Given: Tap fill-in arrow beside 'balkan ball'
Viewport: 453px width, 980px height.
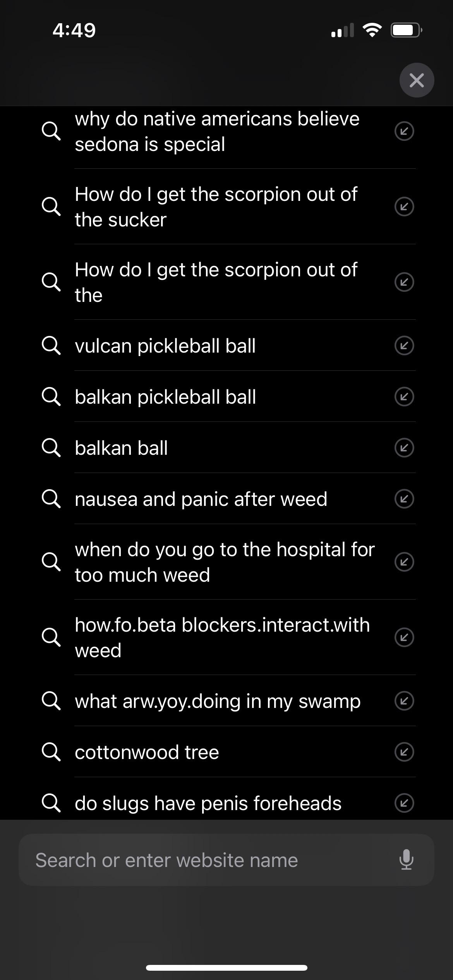Looking at the screenshot, I should (x=404, y=448).
